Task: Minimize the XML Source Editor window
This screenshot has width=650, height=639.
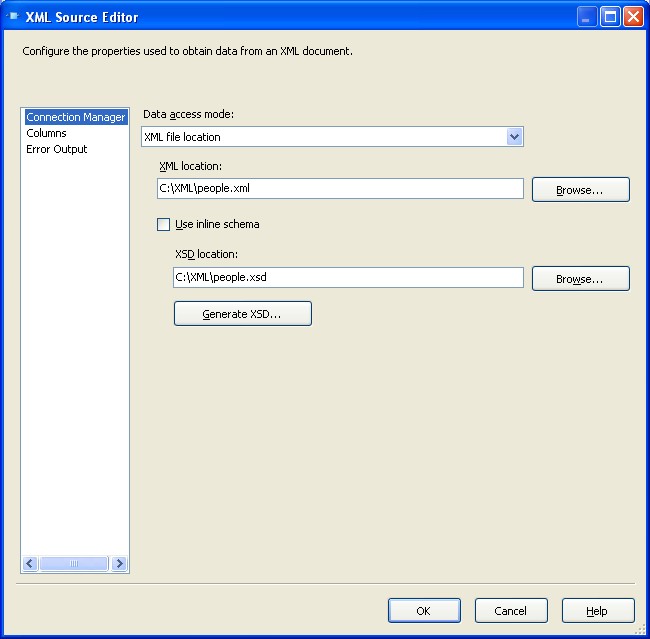Action: [588, 17]
